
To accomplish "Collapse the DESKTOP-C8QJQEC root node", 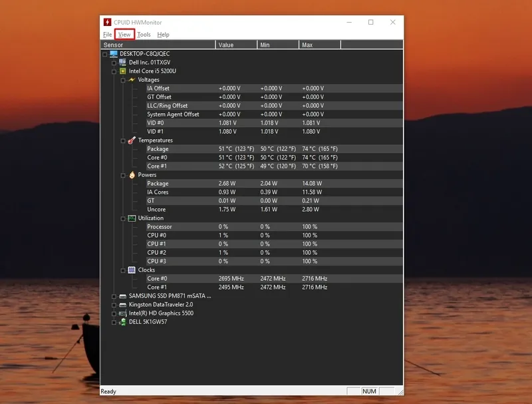I will [x=105, y=54].
